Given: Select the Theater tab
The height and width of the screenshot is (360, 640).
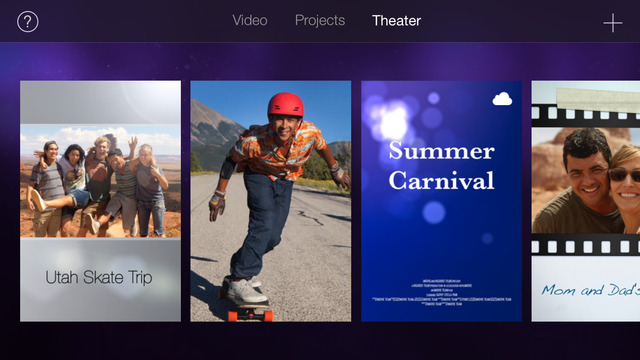Looking at the screenshot, I should point(396,20).
